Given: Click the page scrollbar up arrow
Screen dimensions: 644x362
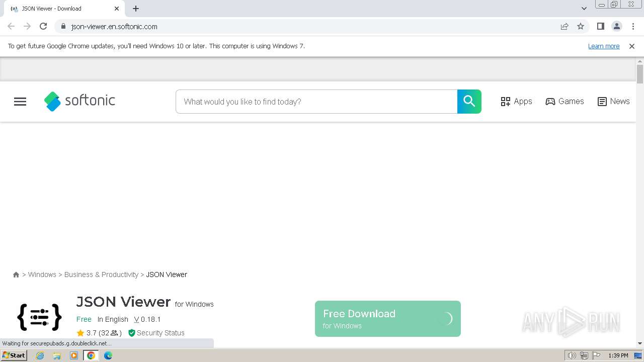Looking at the screenshot, I should [640, 61].
